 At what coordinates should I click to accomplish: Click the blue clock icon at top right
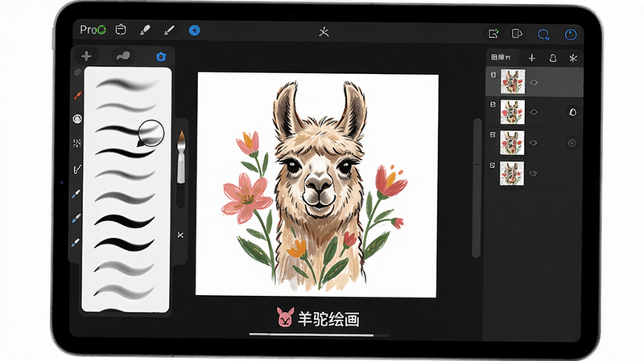click(x=571, y=35)
